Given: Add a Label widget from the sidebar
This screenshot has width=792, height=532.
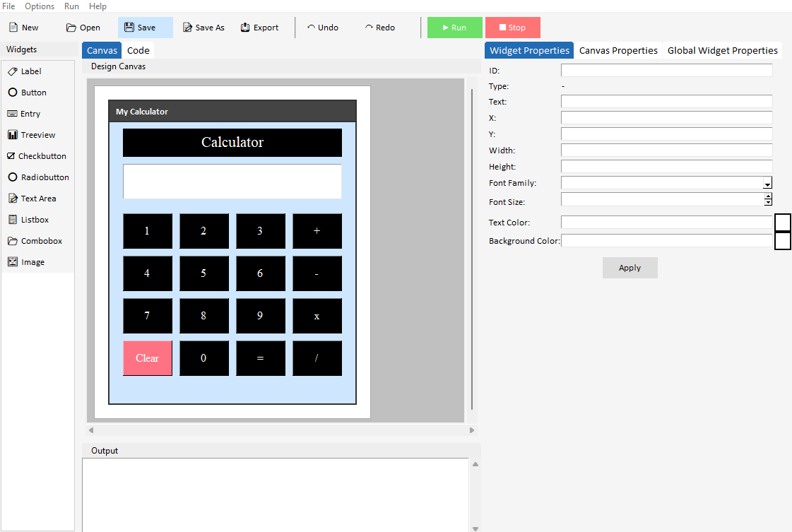Looking at the screenshot, I should [x=29, y=71].
